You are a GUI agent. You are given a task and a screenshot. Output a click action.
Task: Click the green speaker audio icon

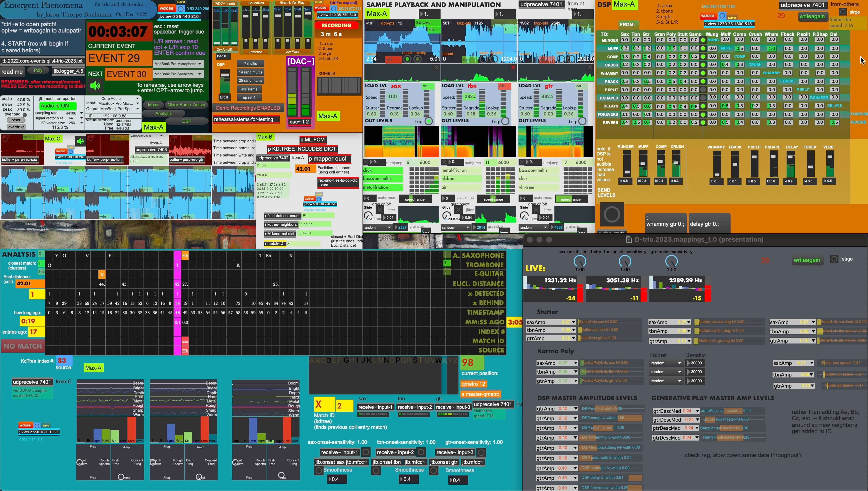pyautogui.click(x=95, y=85)
